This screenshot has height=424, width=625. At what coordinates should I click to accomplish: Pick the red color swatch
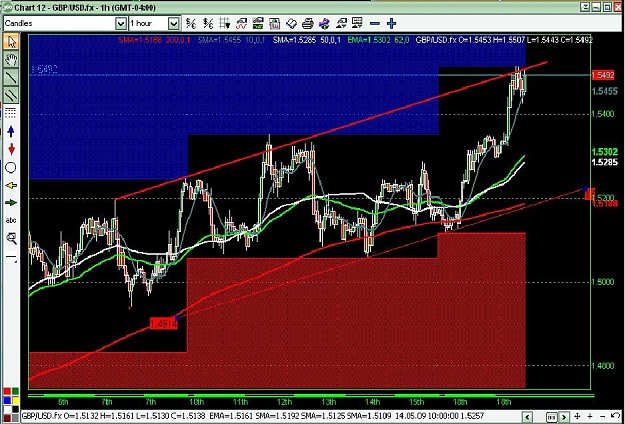[x=7, y=391]
